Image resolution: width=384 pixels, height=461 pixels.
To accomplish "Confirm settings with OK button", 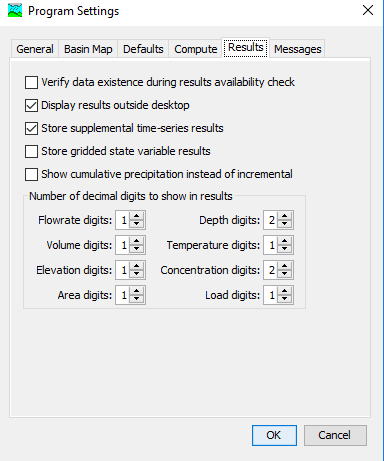I will [x=274, y=435].
